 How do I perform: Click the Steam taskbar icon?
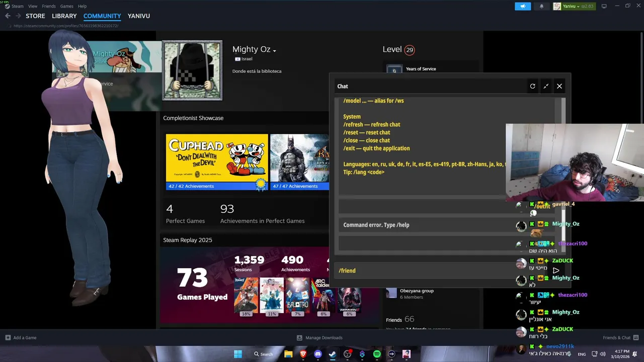[333, 354]
